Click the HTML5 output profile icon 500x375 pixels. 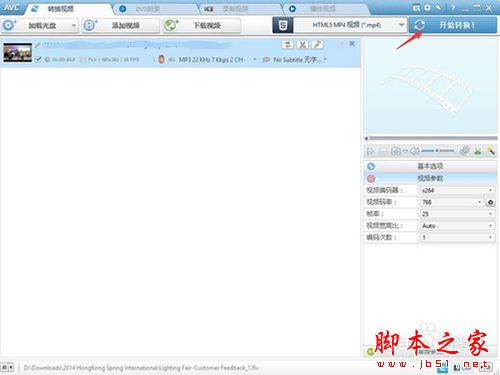(x=283, y=25)
